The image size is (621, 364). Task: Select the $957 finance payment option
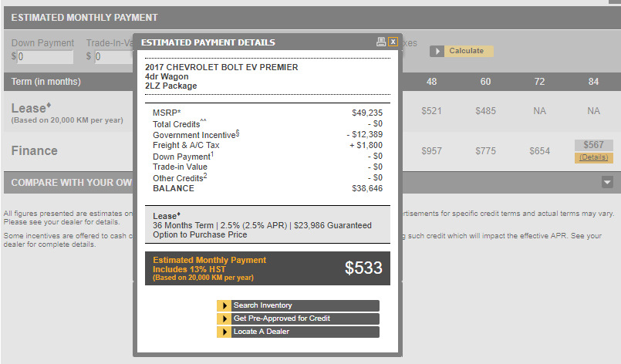click(431, 151)
